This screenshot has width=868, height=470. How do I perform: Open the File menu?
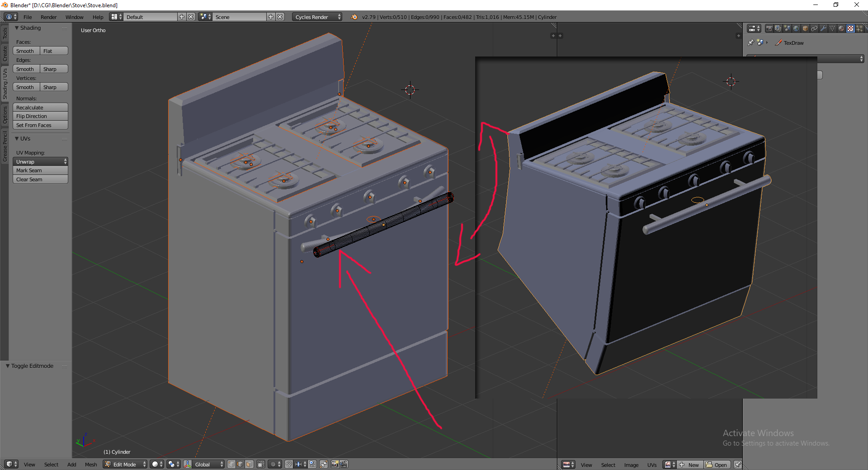coord(28,17)
